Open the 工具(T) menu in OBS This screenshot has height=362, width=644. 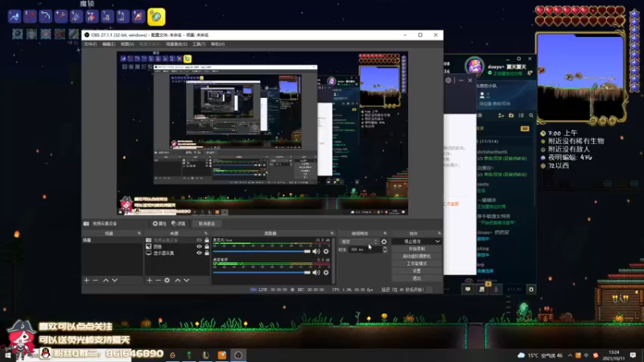pos(199,44)
